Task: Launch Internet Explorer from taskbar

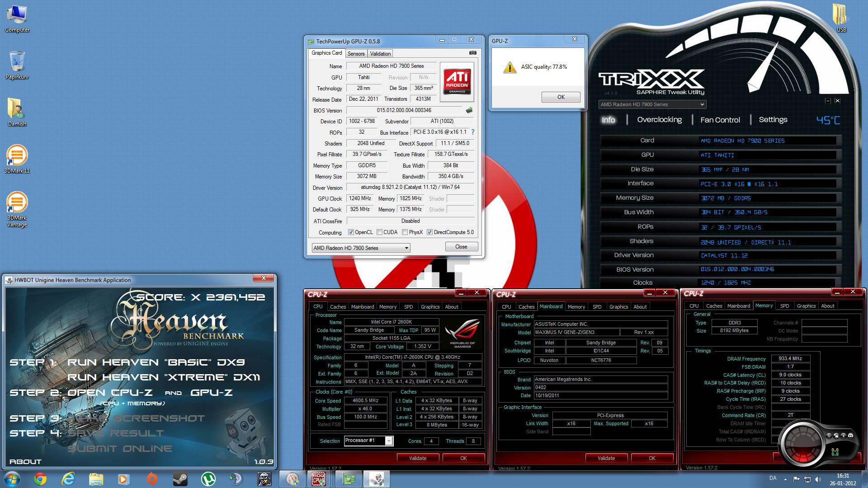Action: point(68,479)
